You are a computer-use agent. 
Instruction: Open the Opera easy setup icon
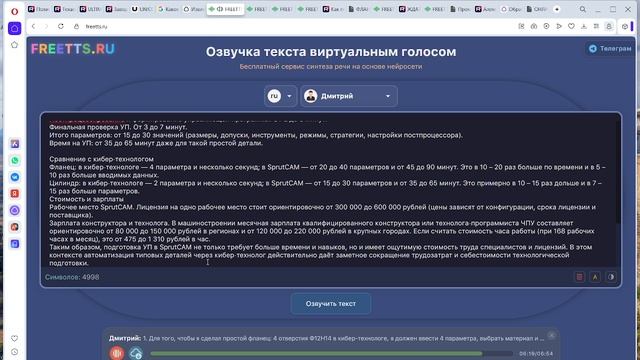coord(596,26)
